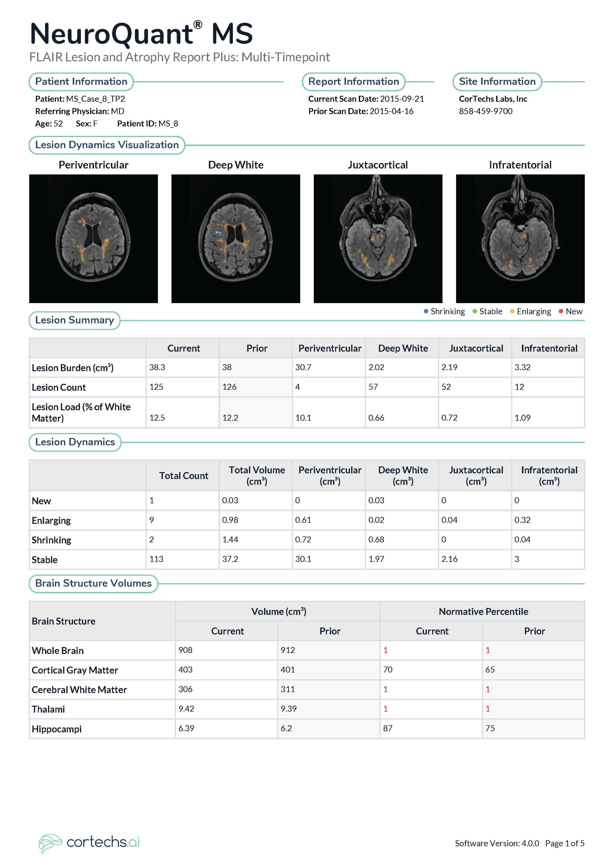This screenshot has height=868, width=614.
Task: Click the Periventricular brain scan image
Action: (x=93, y=239)
